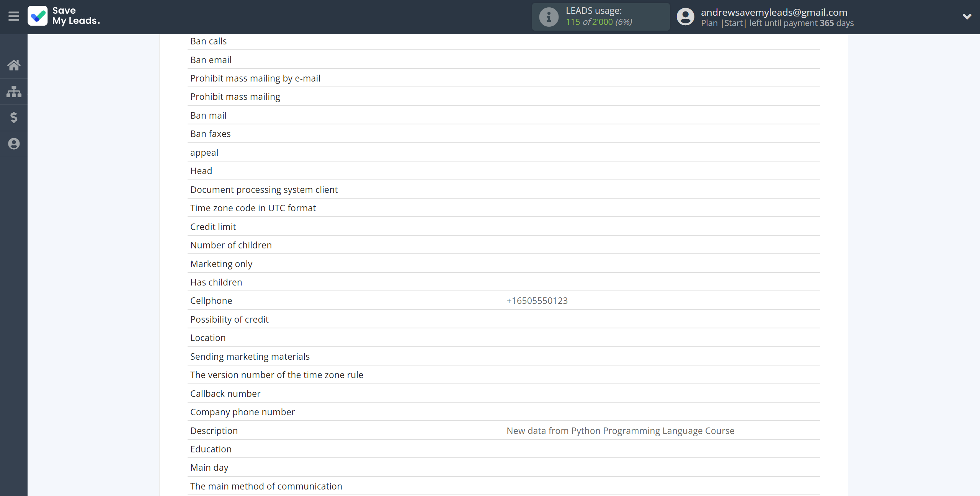Select 'Time zone code in UTC format'

[x=503, y=208]
